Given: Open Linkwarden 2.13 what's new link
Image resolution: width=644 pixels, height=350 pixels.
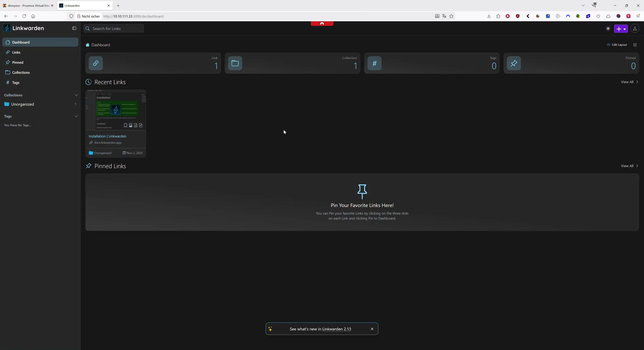Looking at the screenshot, I should click(x=336, y=329).
